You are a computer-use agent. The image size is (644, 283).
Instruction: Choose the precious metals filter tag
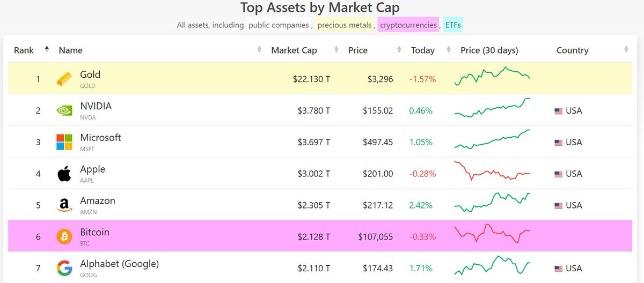(344, 25)
